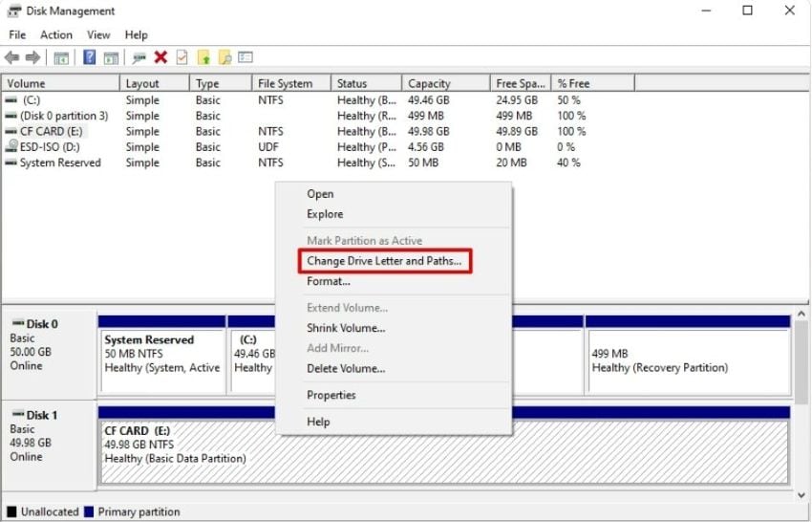812x522 pixels.
Task: Click the 49.98 GB capacity cell
Action: 429,131
